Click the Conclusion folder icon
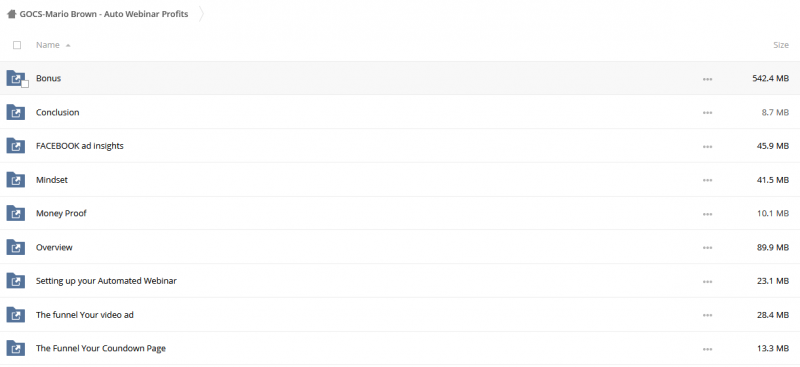 [x=16, y=112]
